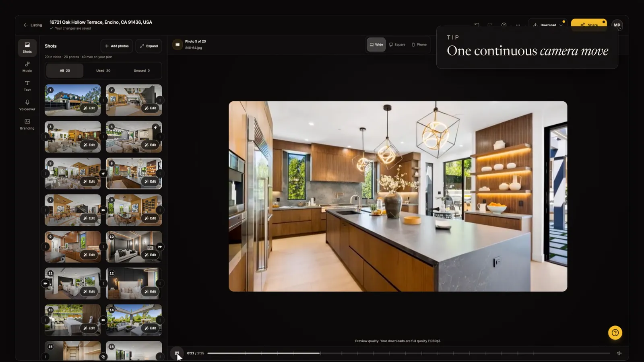Click the transition icon left of shot 11
644x362 pixels.
click(x=45, y=283)
